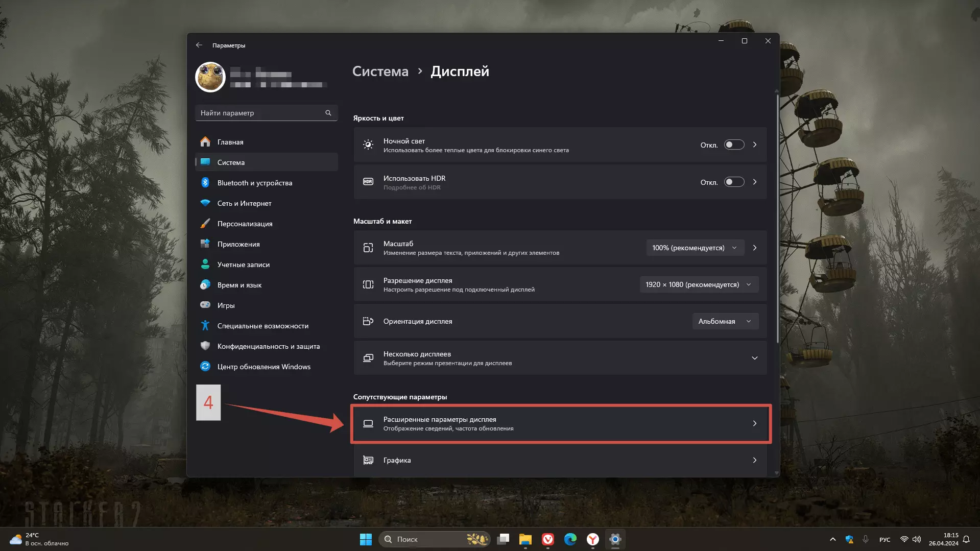This screenshot has height=551, width=980.
Task: Toggle the Ночной свет switch
Action: point(734,145)
